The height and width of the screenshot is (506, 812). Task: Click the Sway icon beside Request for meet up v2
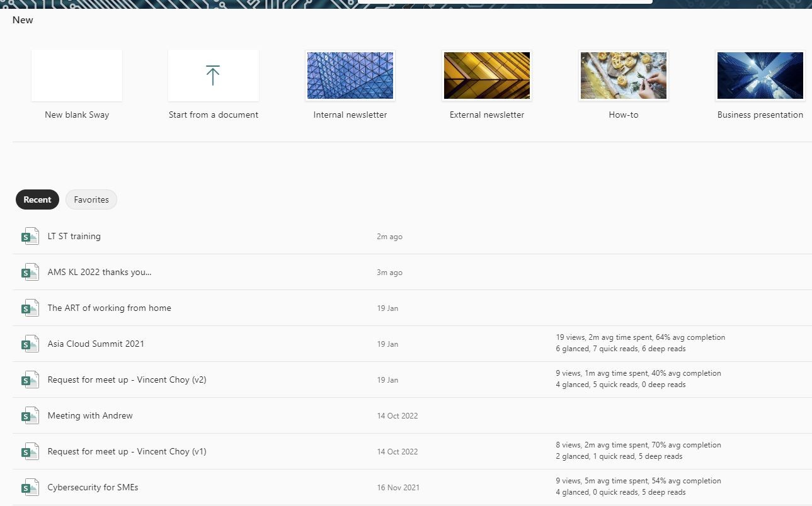pyautogui.click(x=30, y=379)
